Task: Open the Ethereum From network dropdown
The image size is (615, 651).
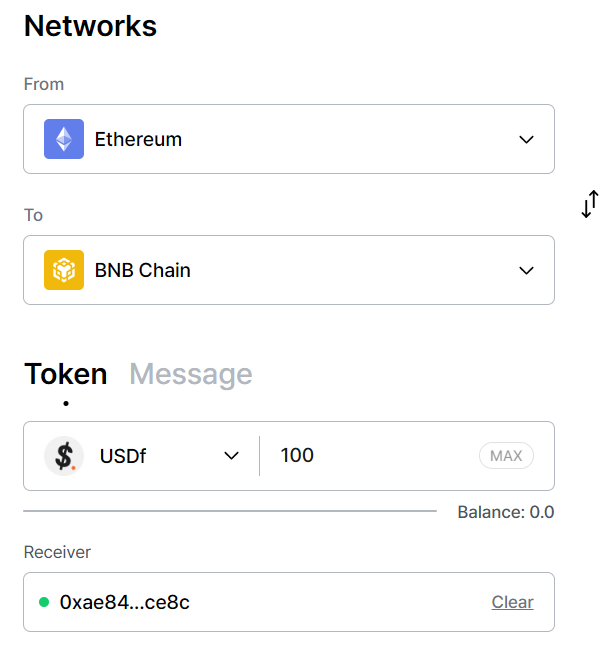Action: (289, 139)
